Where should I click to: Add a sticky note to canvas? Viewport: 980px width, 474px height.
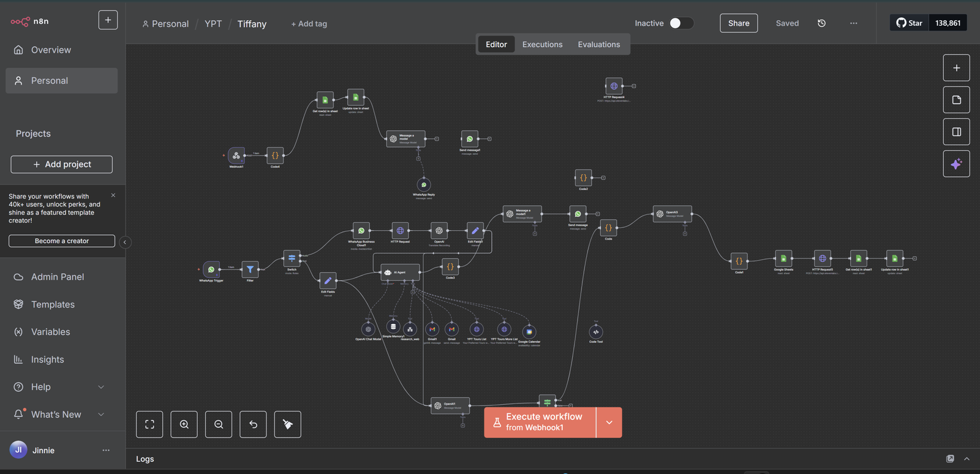pyautogui.click(x=956, y=100)
